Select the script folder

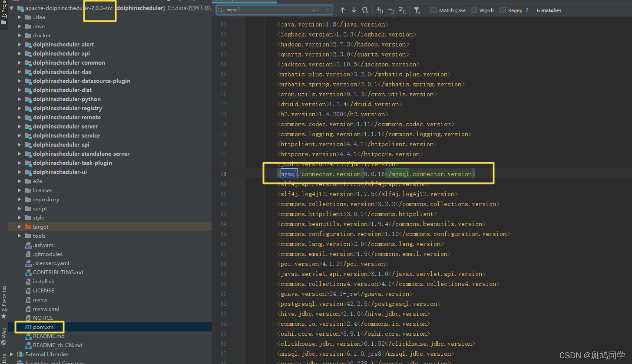(x=40, y=209)
